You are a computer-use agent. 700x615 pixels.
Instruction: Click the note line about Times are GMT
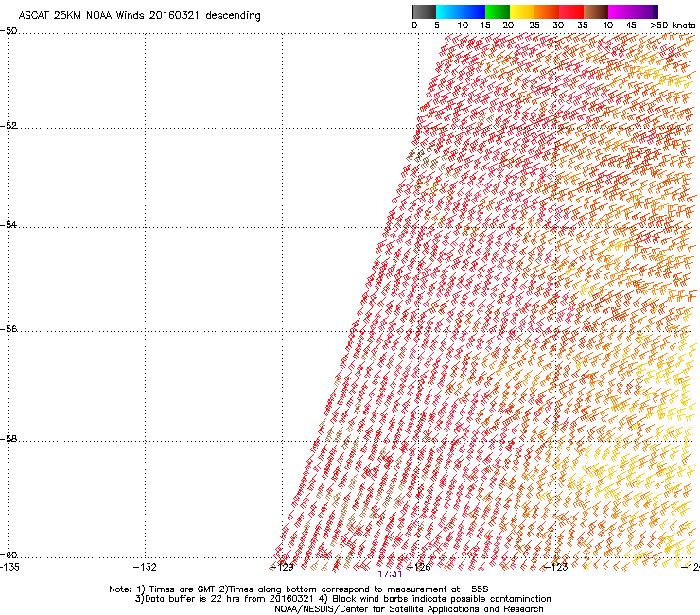[299, 589]
